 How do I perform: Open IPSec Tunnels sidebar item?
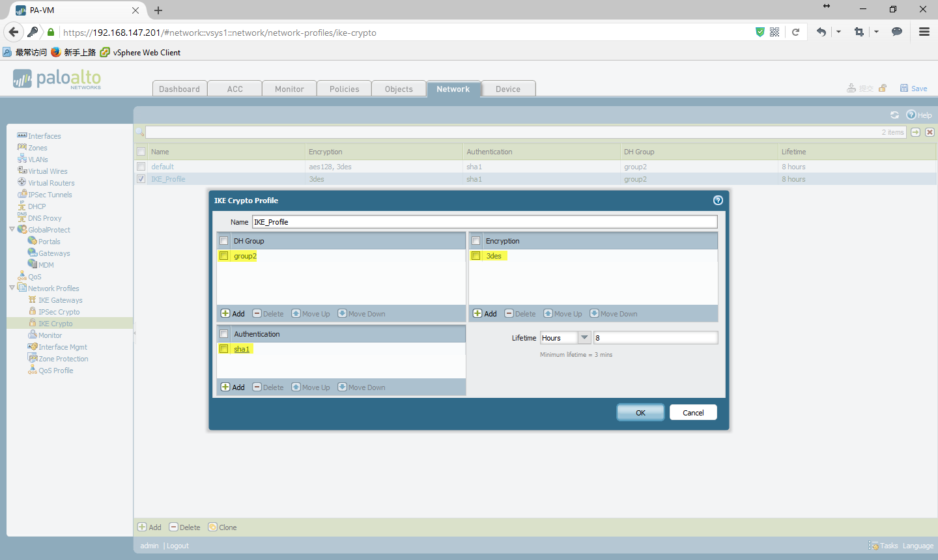click(50, 195)
